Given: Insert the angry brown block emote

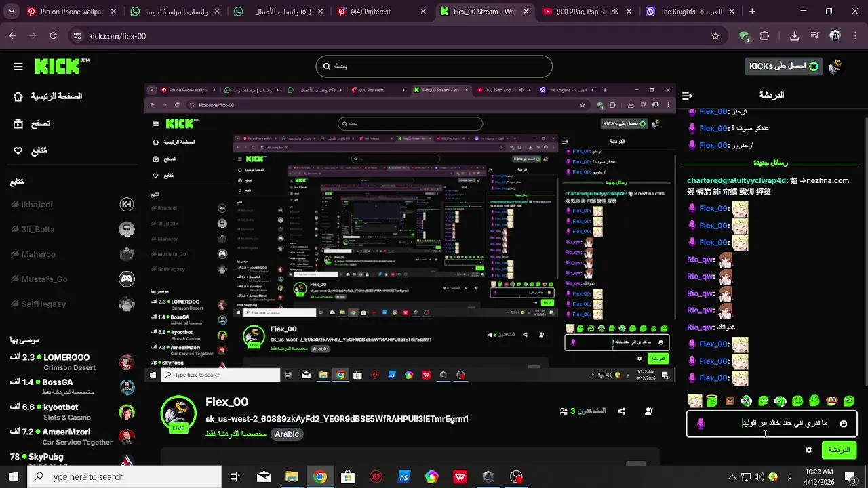Looking at the screenshot, I should 729,401.
